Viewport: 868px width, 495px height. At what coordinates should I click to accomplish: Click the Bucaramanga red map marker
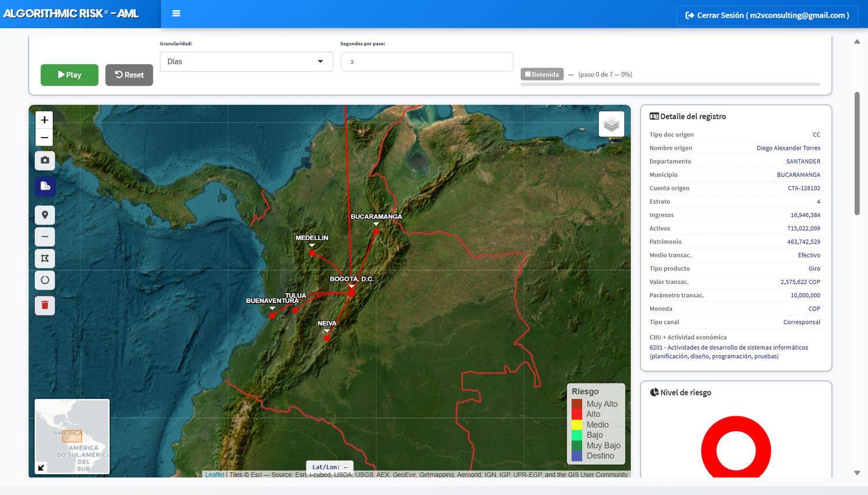(376, 231)
